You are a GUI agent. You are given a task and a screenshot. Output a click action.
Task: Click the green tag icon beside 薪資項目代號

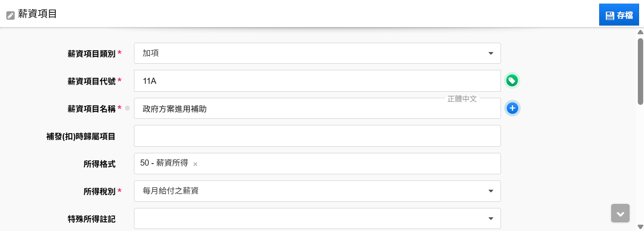click(x=512, y=81)
